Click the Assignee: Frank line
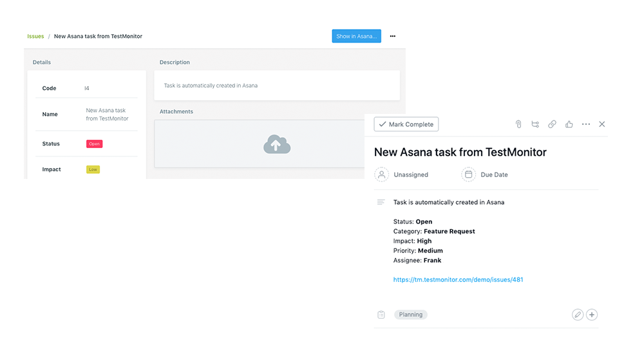Viewport: 644px width, 358px height. click(x=417, y=260)
